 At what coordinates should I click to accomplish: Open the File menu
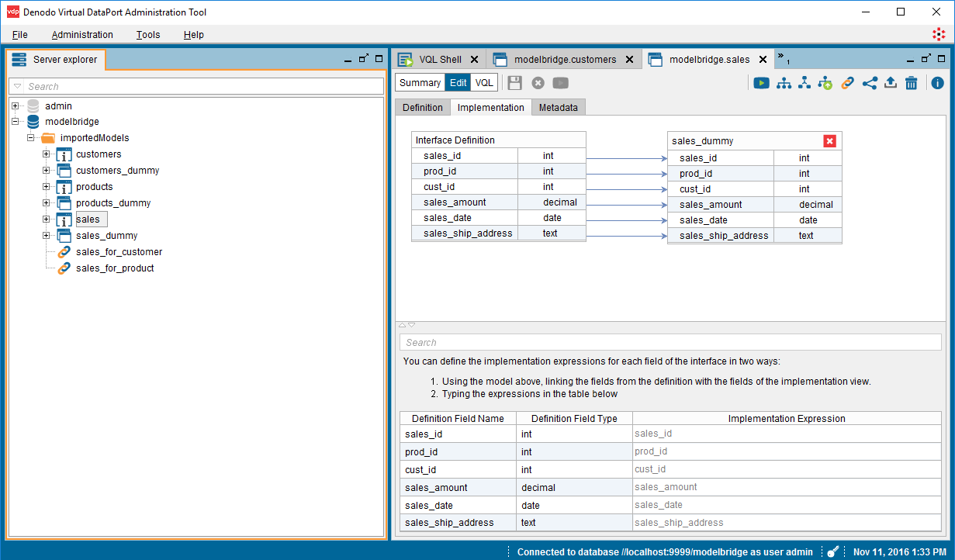tap(20, 35)
